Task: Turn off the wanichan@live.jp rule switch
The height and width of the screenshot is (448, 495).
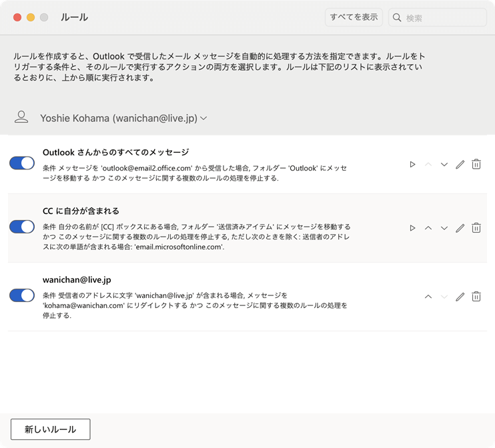Action: pos(22,295)
